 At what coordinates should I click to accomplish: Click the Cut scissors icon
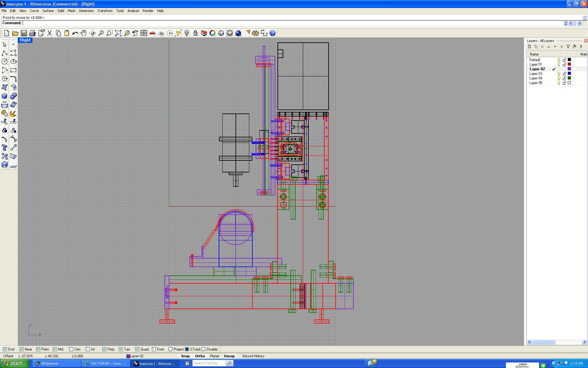49,33
